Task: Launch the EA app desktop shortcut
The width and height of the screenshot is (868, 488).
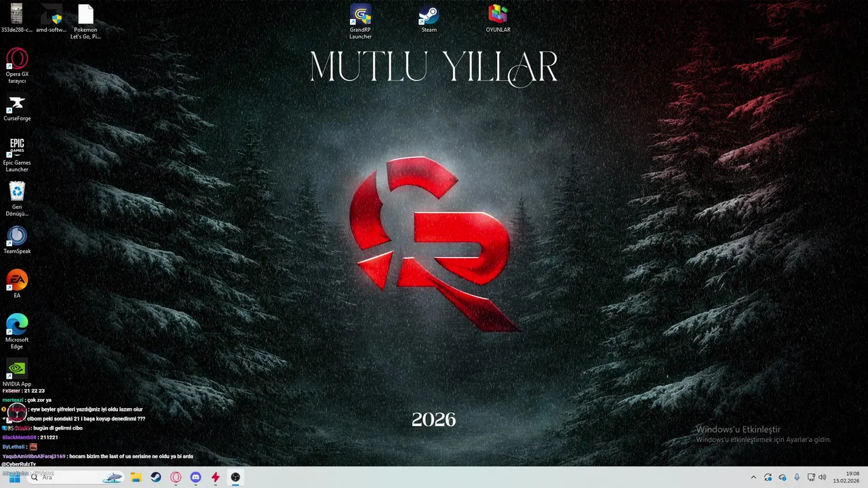Action: click(17, 284)
